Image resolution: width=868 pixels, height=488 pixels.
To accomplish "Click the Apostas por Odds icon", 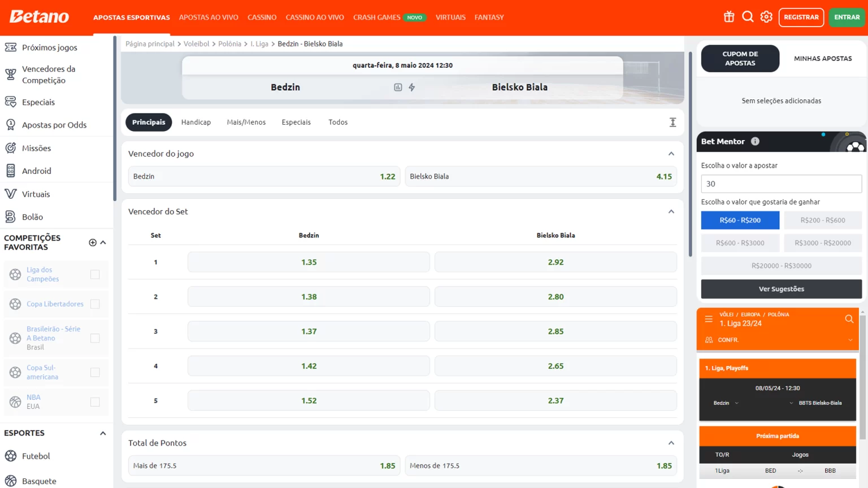I will 11,125.
